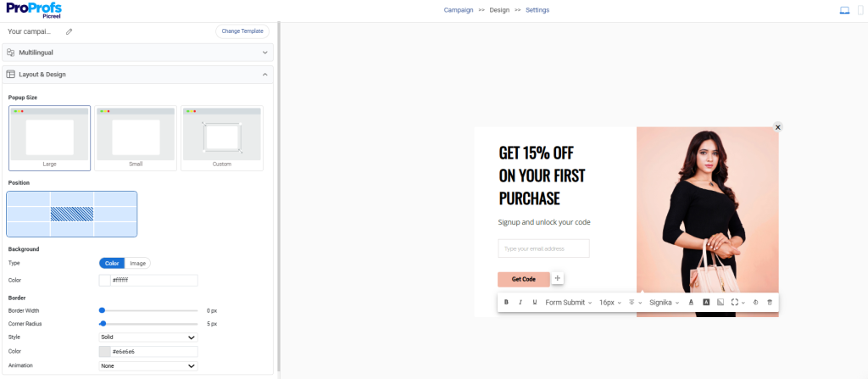868x379 pixels.
Task: Open the text color picker icon
Action: coord(691,302)
